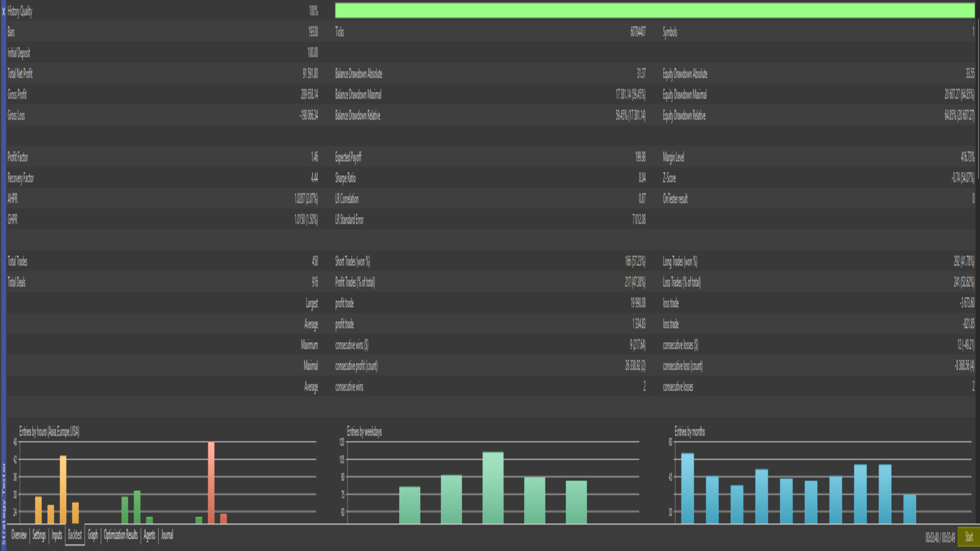Open the Journal tab

pyautogui.click(x=167, y=535)
